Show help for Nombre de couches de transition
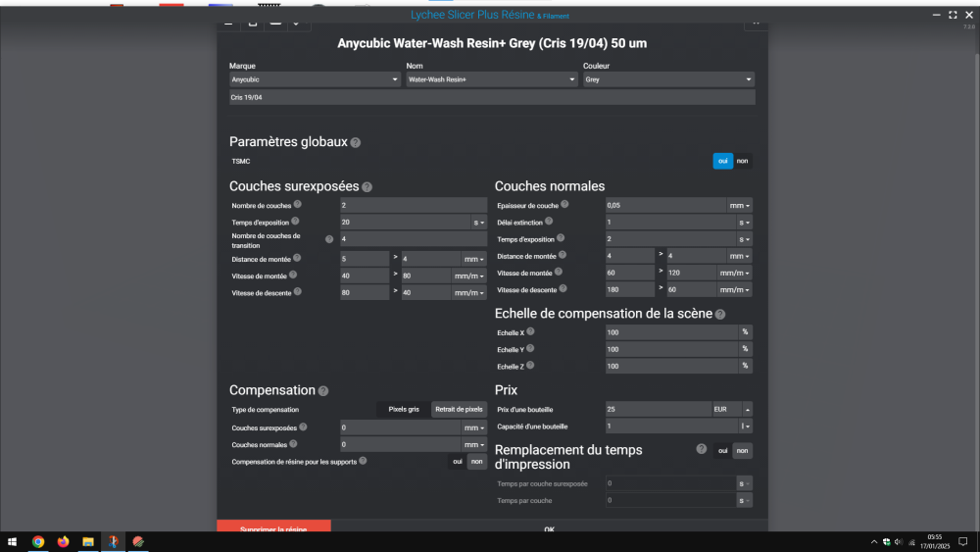 (x=329, y=239)
